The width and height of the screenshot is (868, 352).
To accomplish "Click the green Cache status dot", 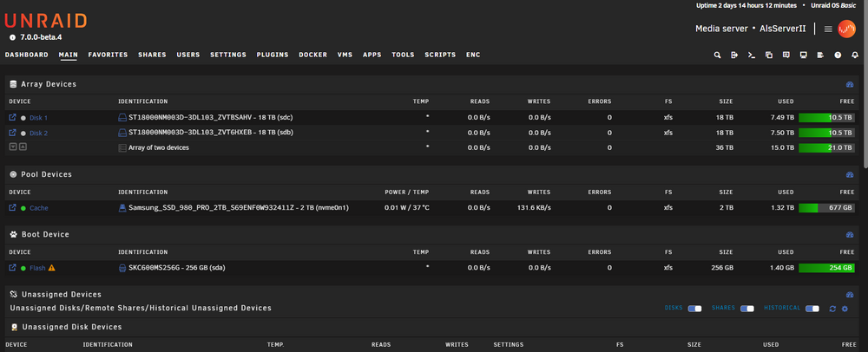I will pos(23,208).
